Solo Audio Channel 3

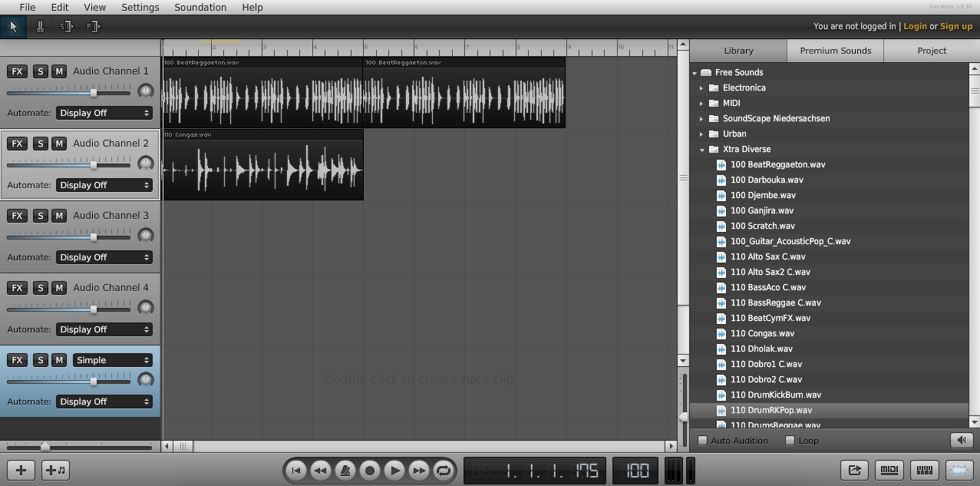click(41, 216)
